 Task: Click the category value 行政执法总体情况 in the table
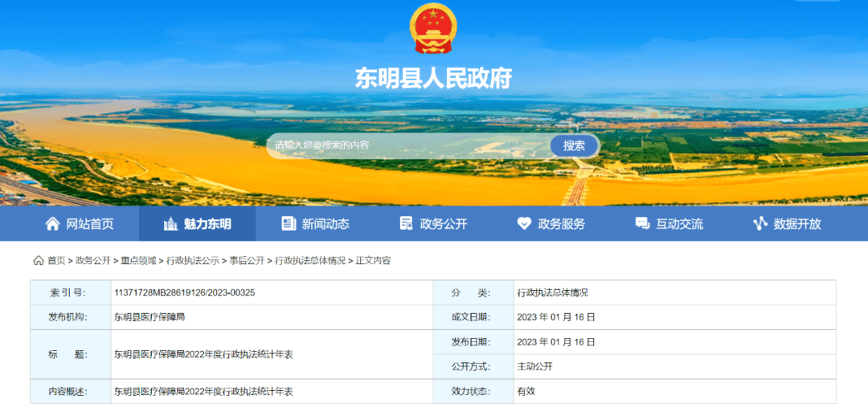point(552,292)
